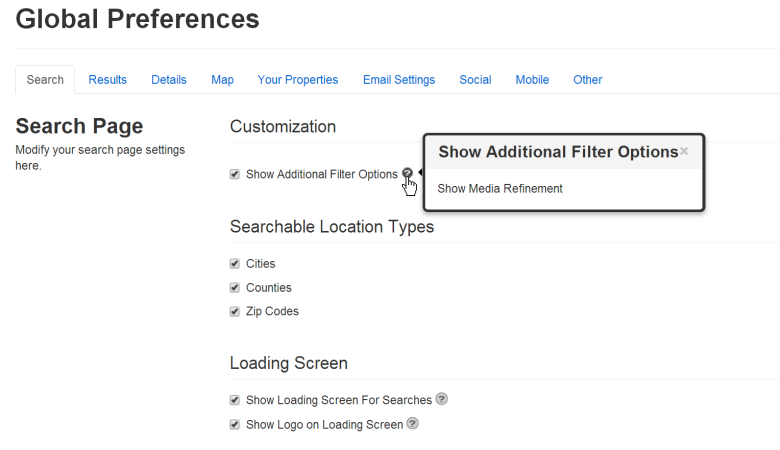Switch to the Email Settings tab
The width and height of the screenshot is (780, 450).
click(x=399, y=80)
